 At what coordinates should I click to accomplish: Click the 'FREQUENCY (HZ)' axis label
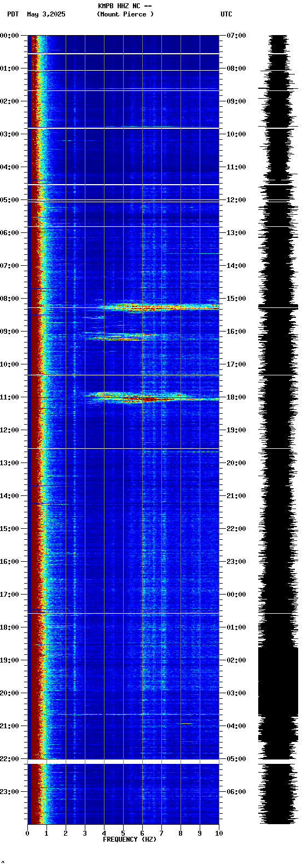coord(130,840)
